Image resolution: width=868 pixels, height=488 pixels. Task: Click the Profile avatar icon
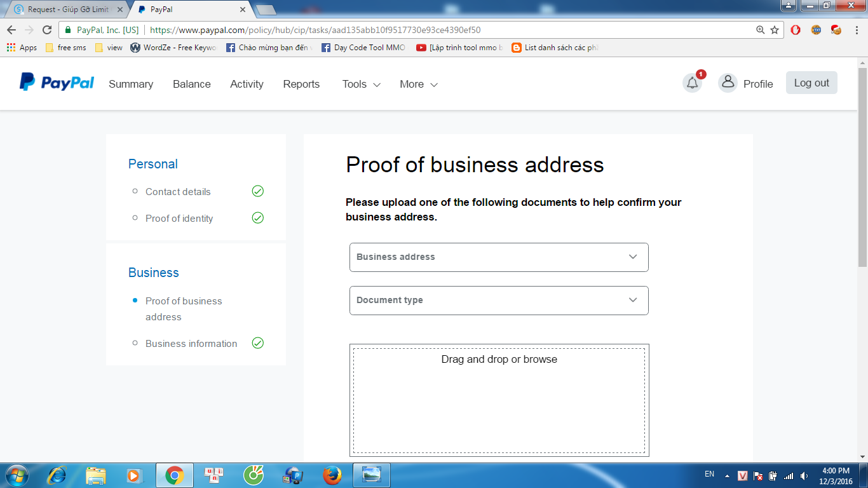pyautogui.click(x=728, y=83)
